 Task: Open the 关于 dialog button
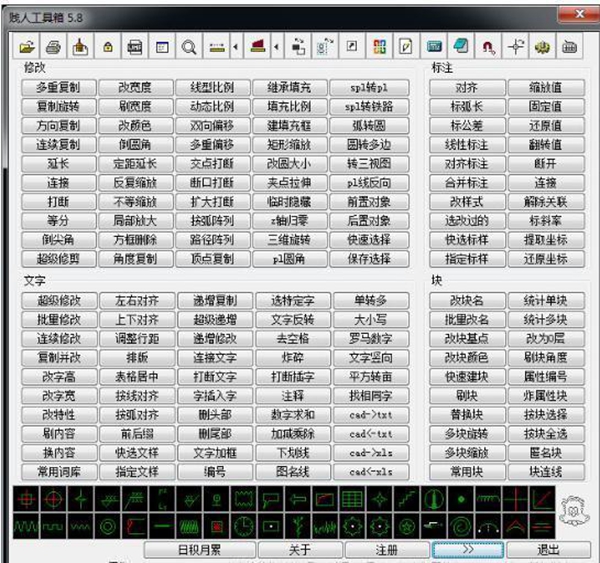point(299,549)
